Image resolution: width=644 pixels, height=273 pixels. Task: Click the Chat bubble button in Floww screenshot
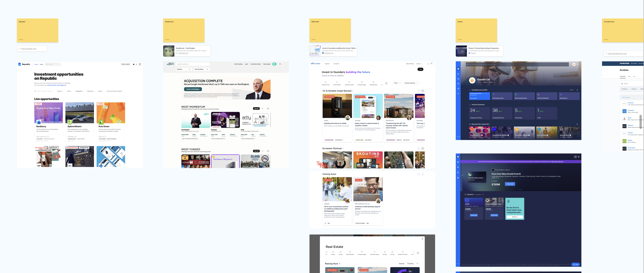tap(576, 265)
